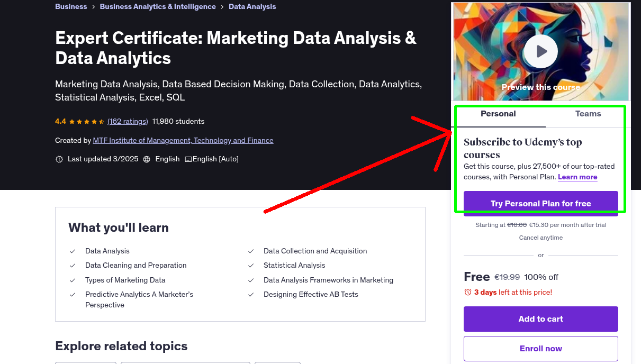Open the Business breadcrumb link
Screen dimensions: 641x364
(x=71, y=7)
